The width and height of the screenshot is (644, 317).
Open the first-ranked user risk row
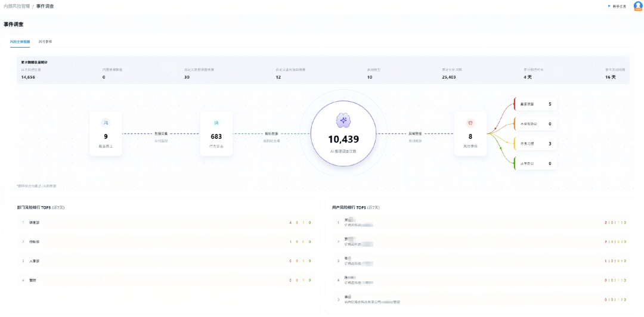coord(481,223)
